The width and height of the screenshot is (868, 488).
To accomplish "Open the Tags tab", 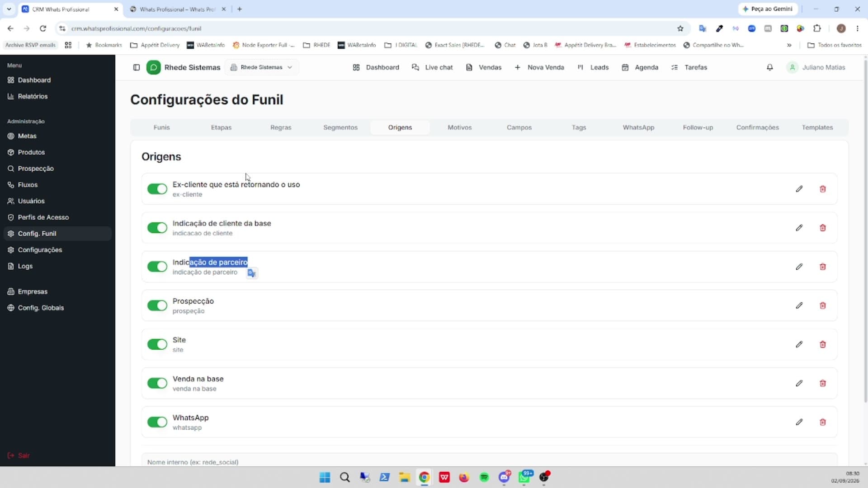I will (x=579, y=127).
